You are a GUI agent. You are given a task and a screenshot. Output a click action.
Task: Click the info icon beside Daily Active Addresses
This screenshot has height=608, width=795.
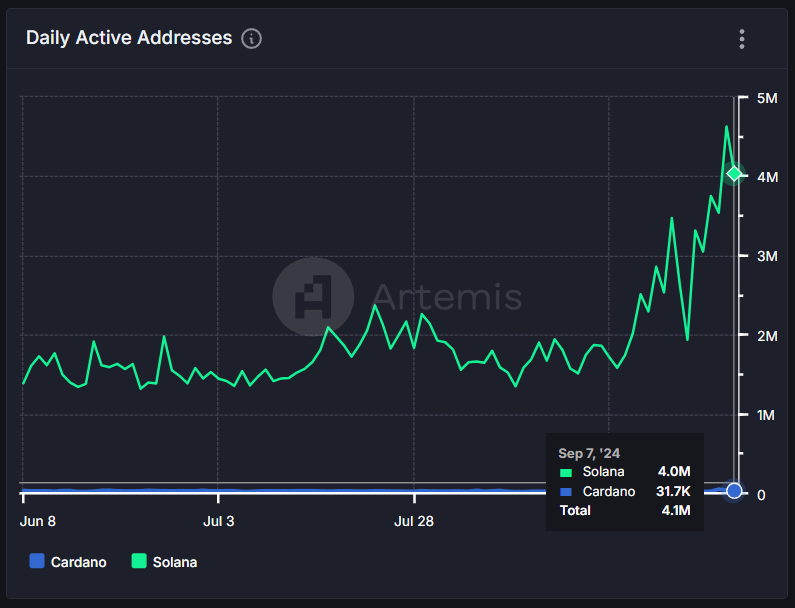[251, 39]
